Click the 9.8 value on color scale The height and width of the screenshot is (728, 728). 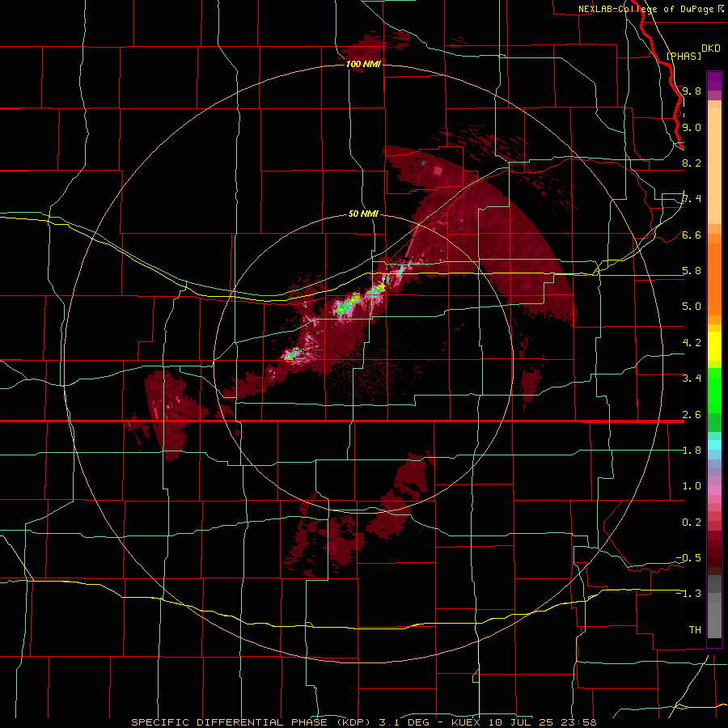pos(692,91)
